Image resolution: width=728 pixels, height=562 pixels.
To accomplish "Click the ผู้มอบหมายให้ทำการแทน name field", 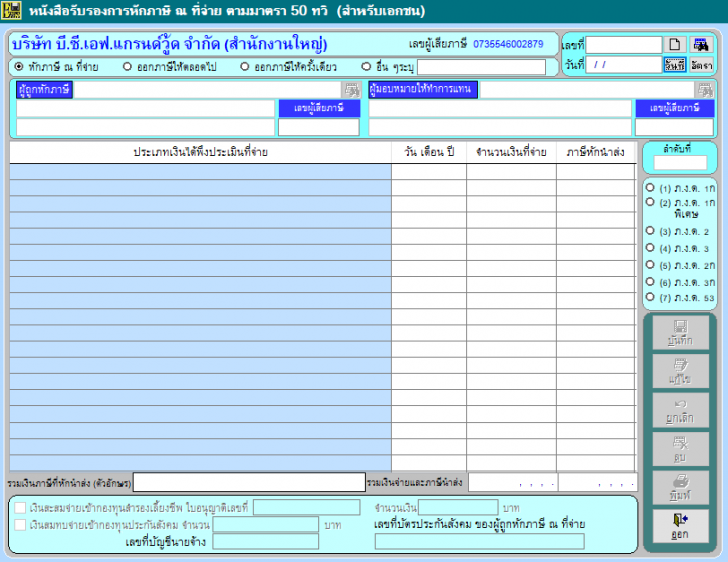I will 587,90.
